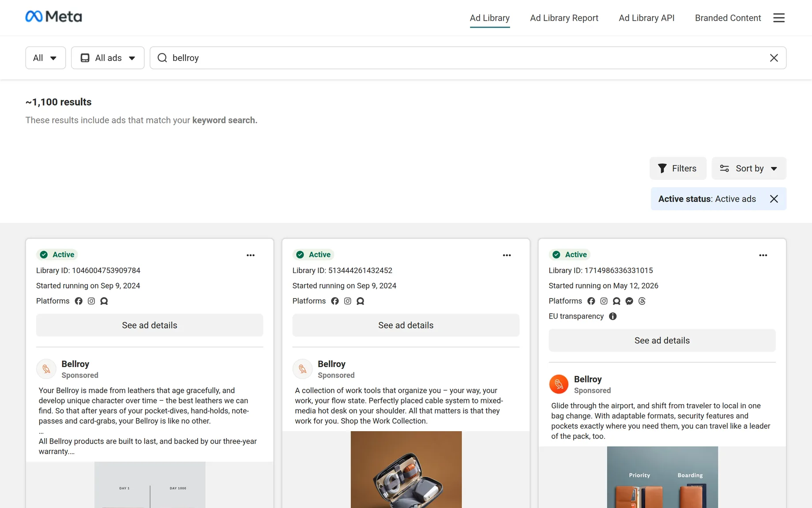Click the EU transparency info icon

613,316
